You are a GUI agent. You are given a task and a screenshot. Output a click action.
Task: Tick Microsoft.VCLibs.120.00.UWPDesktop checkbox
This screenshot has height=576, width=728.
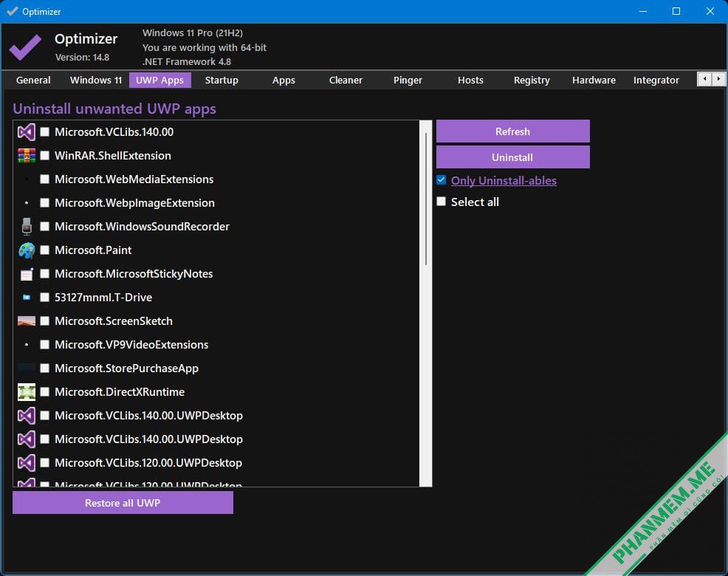click(x=44, y=463)
